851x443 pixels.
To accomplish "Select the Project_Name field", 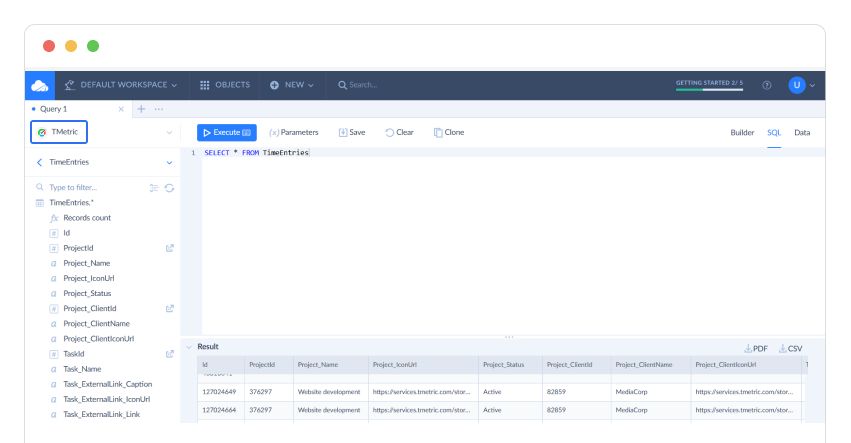I will coord(86,263).
